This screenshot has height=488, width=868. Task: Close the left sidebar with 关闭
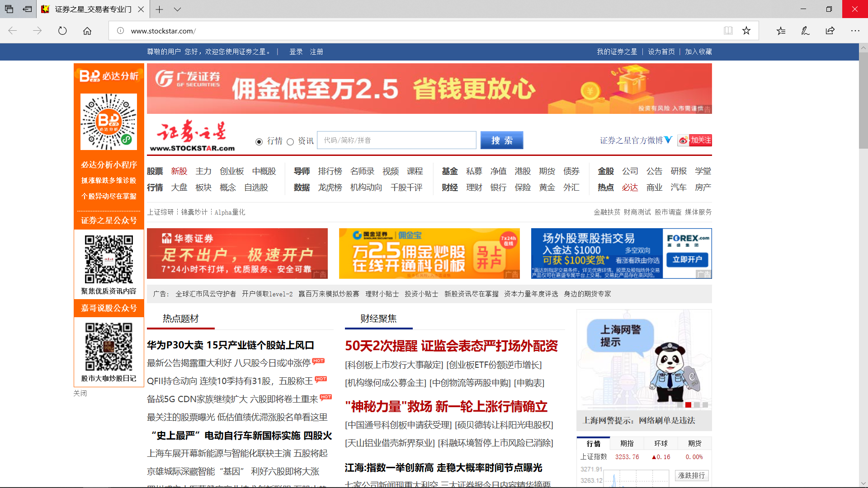(80, 393)
